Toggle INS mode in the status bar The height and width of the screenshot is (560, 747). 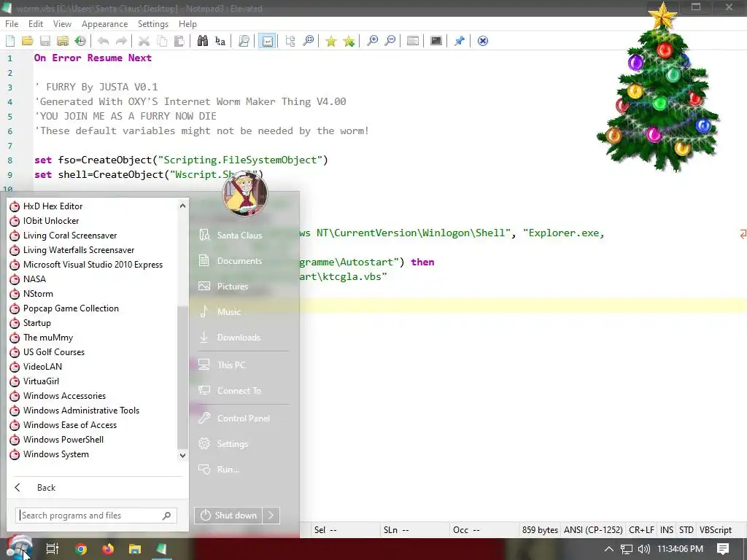(x=667, y=530)
